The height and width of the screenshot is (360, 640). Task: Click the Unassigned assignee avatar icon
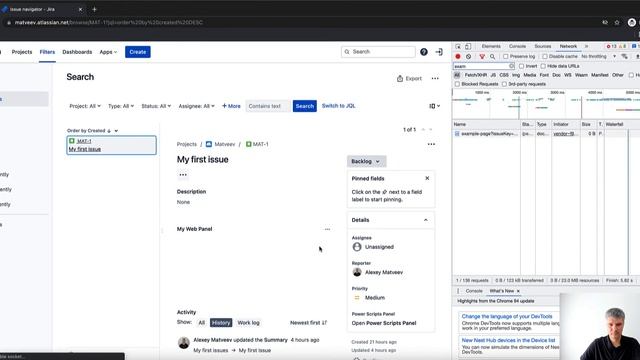(357, 247)
